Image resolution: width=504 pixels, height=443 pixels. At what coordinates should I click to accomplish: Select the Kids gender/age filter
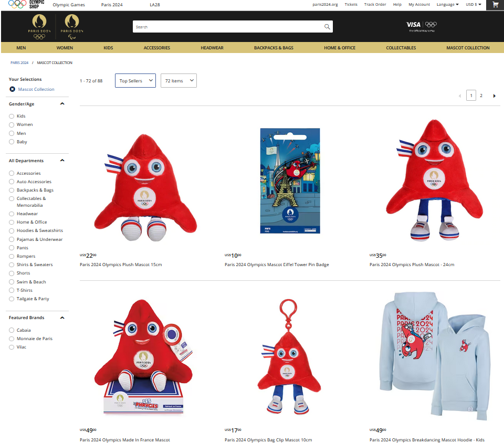(12, 116)
